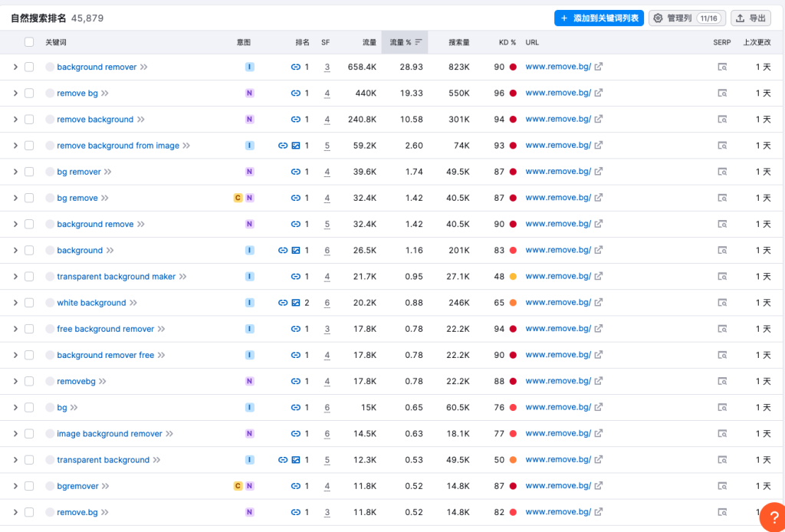Expand the removebg row
This screenshot has width=785, height=532.
(15, 381)
